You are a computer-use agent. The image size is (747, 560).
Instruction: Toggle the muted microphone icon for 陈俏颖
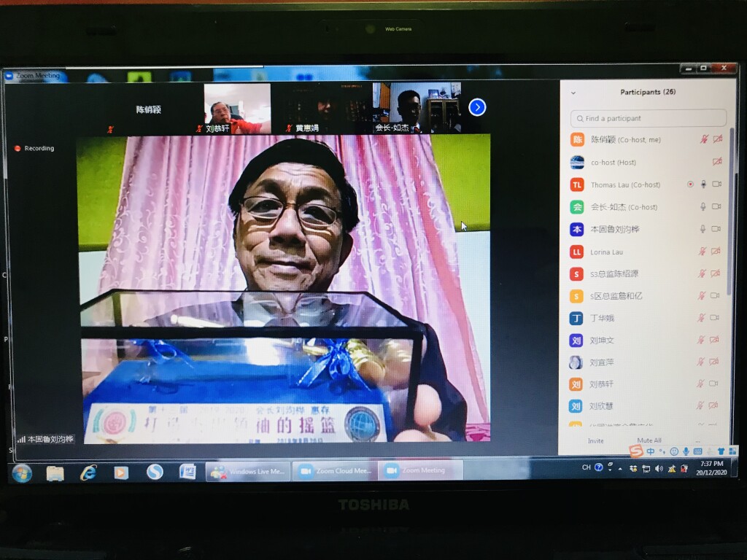(x=704, y=139)
